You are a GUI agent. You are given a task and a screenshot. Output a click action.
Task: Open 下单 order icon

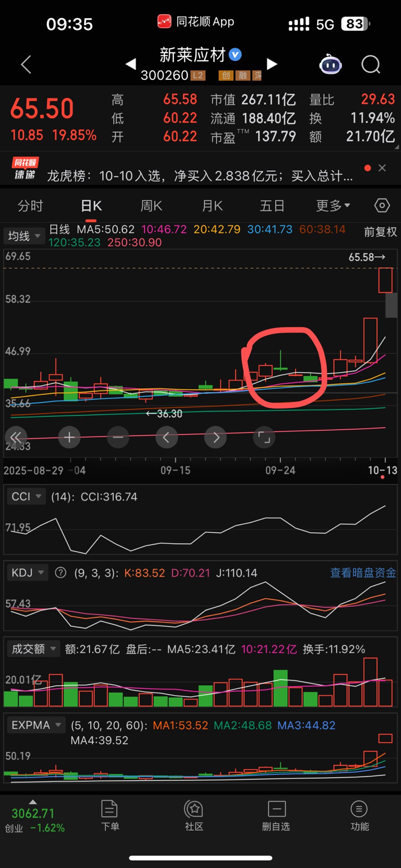click(110, 815)
